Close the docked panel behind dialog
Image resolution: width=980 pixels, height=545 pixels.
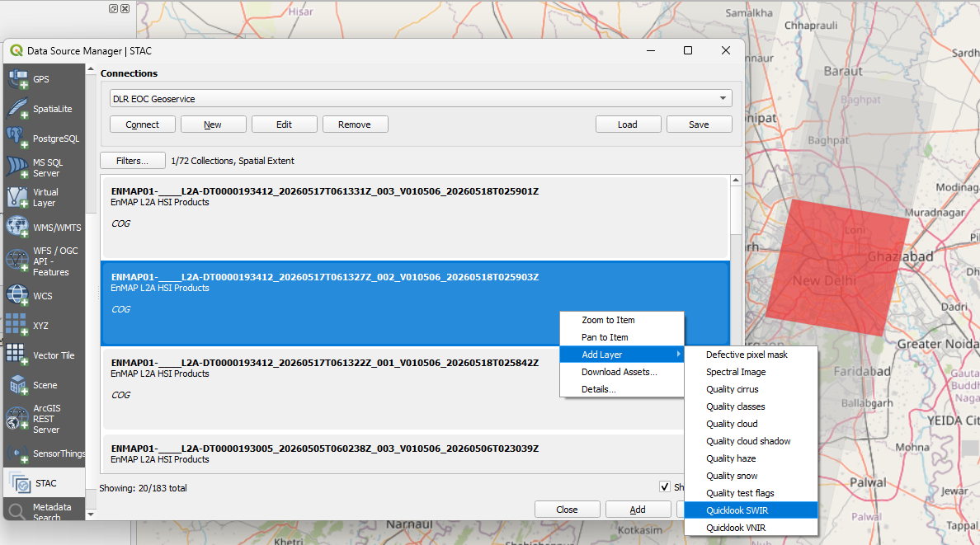(x=125, y=9)
